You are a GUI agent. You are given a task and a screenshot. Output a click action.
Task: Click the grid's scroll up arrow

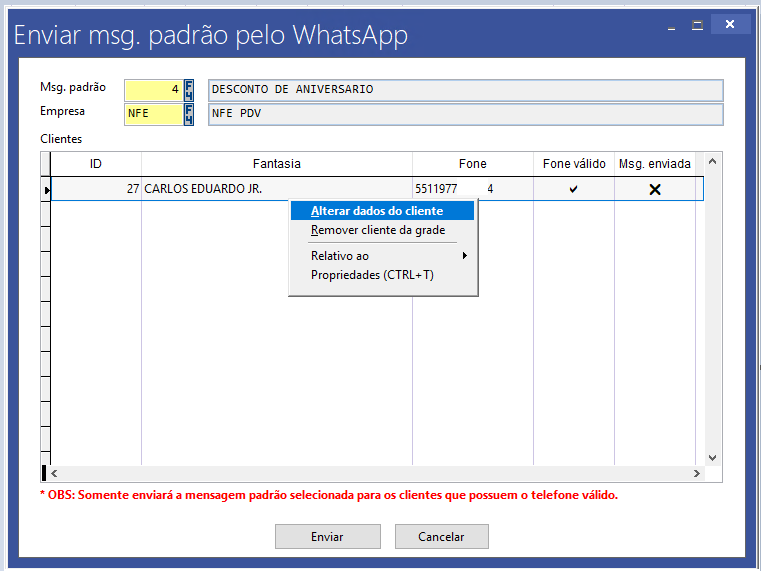pos(713,161)
